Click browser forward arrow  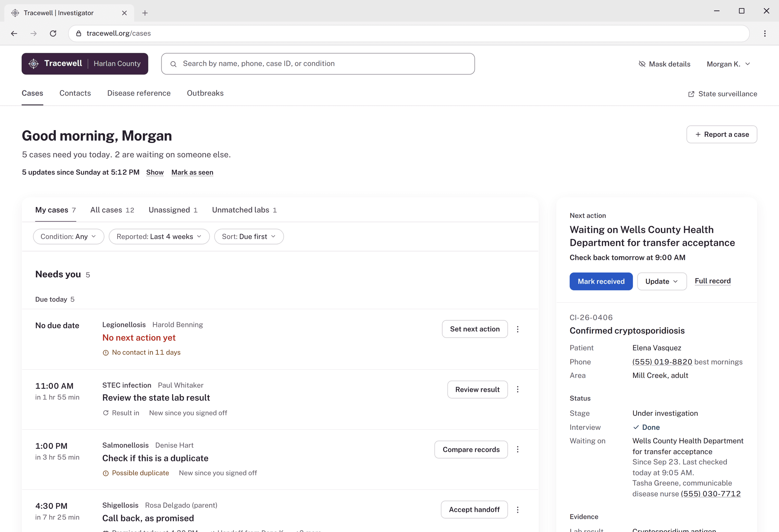point(33,33)
